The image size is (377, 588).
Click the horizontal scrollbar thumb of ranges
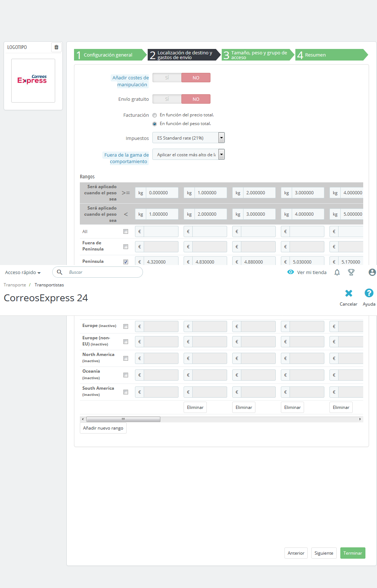click(123, 419)
